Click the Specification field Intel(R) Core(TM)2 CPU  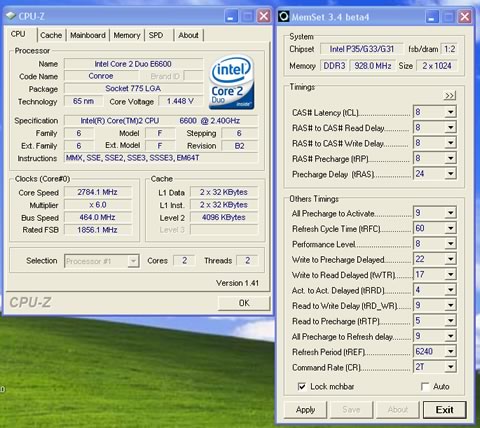161,120
